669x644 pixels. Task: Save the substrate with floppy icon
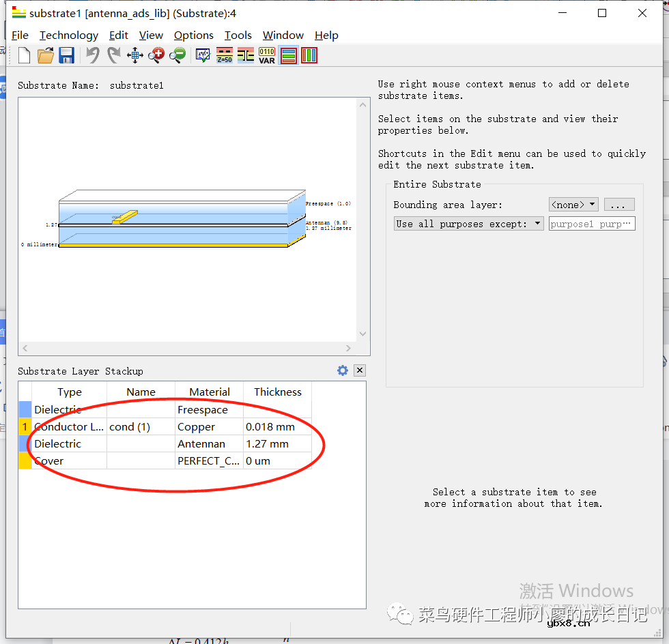66,56
